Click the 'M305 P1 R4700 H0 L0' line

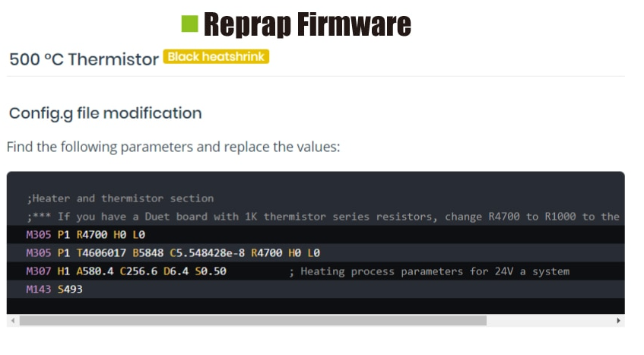pyautogui.click(x=85, y=235)
